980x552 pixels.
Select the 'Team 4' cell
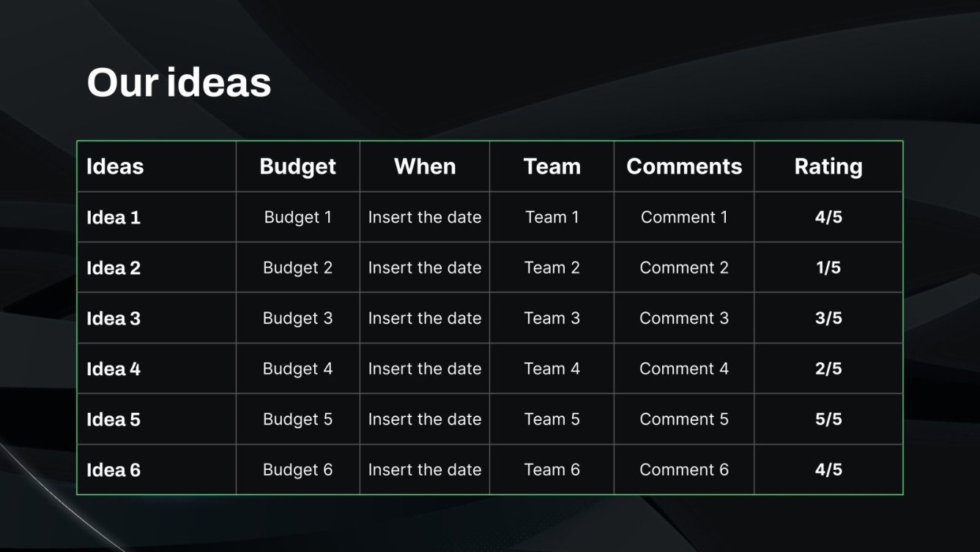pos(552,369)
